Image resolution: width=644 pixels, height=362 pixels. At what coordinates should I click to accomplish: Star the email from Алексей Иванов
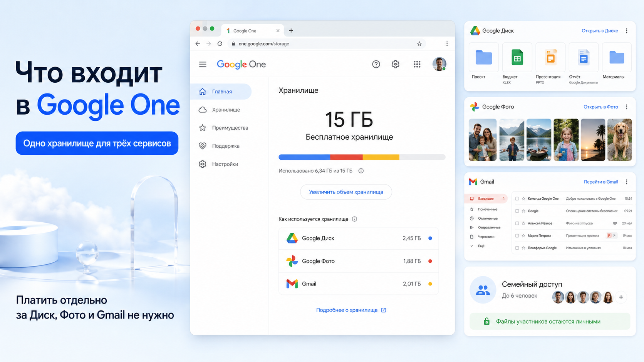coord(523,224)
